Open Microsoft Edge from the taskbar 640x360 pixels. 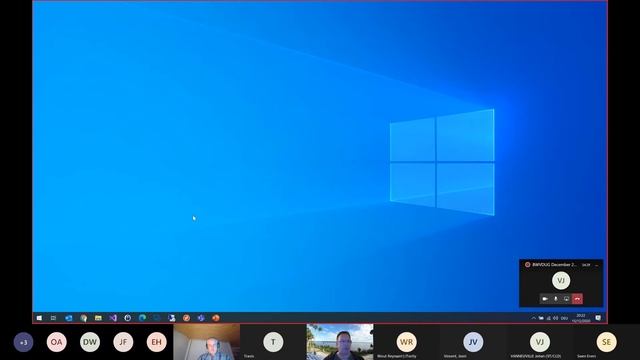(x=142, y=318)
